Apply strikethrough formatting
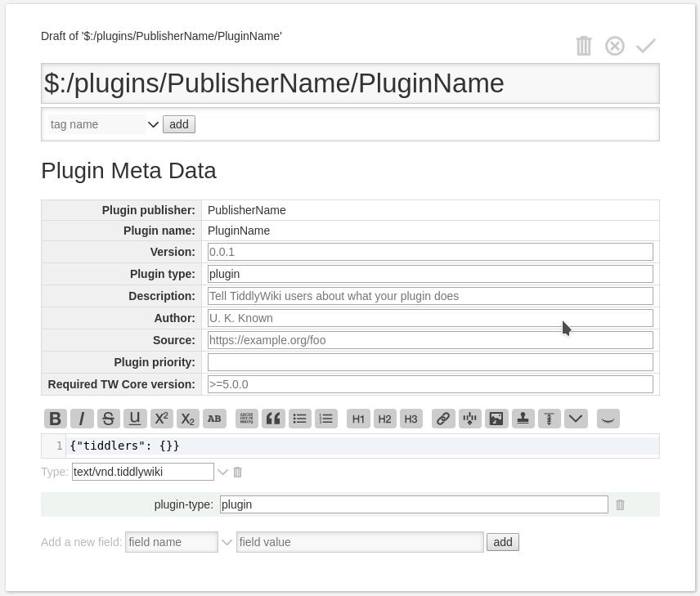 click(108, 419)
